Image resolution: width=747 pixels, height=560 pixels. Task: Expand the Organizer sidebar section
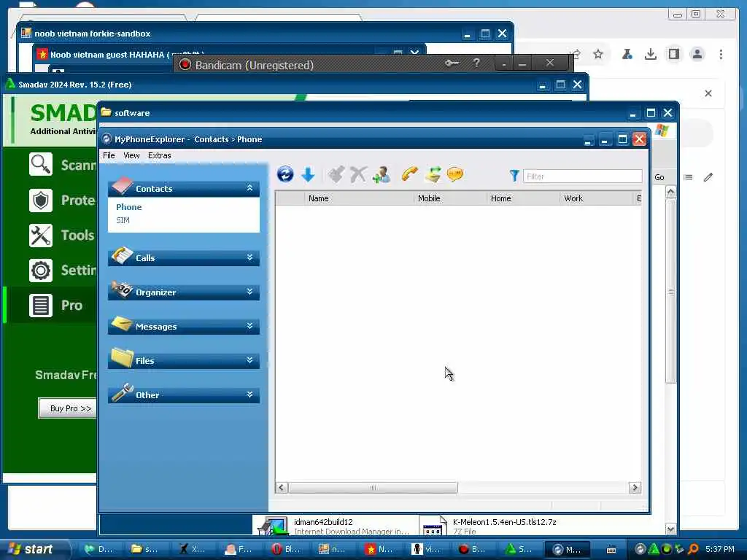click(x=249, y=292)
